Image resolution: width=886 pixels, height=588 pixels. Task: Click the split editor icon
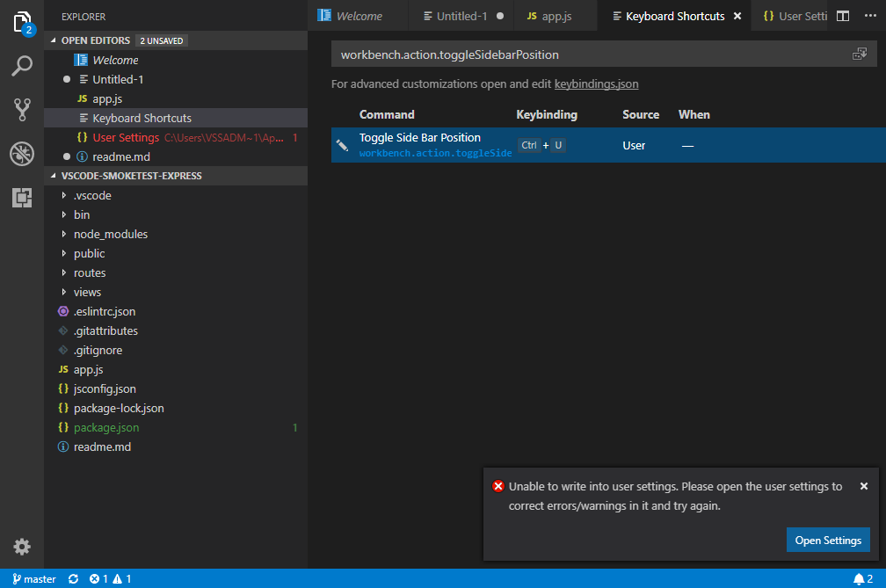[842, 16]
